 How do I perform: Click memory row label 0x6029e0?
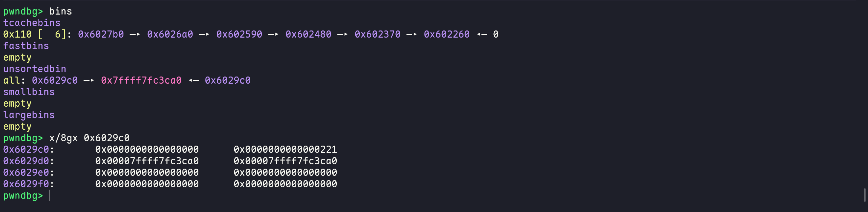pyautogui.click(x=26, y=173)
